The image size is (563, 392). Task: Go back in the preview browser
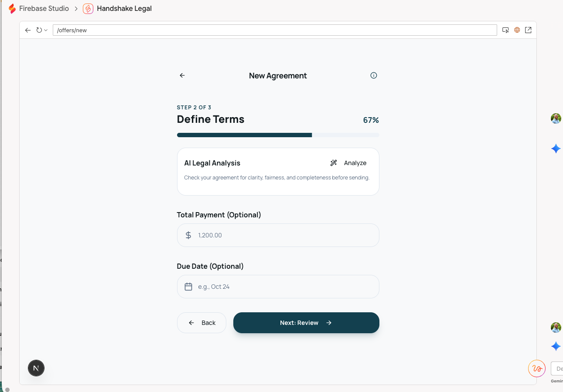click(x=28, y=30)
